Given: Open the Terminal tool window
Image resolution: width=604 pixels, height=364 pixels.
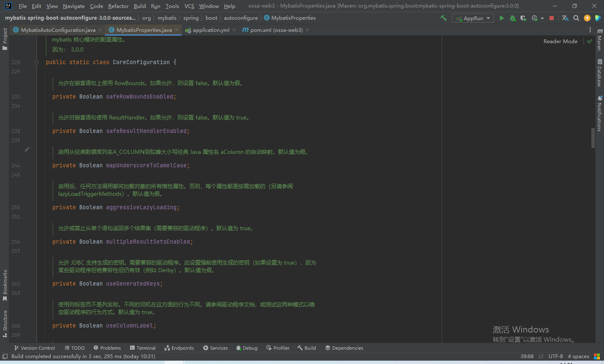Looking at the screenshot, I should (143, 348).
